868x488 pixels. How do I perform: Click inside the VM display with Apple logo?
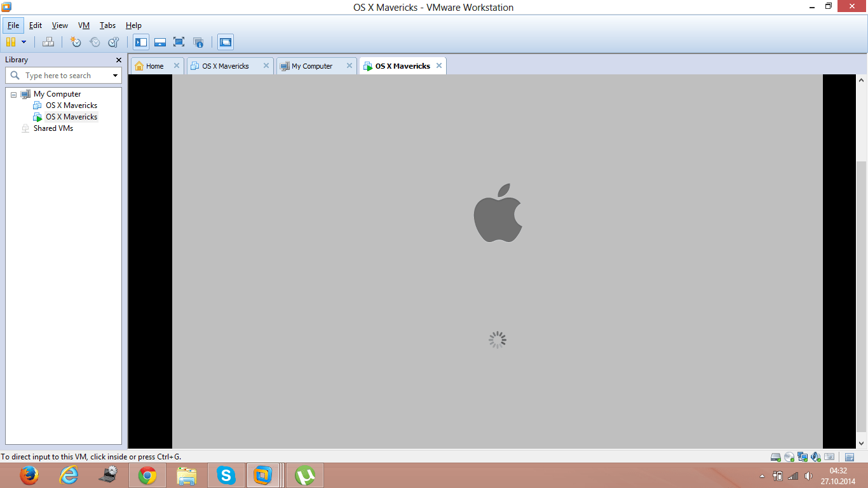[x=498, y=261]
